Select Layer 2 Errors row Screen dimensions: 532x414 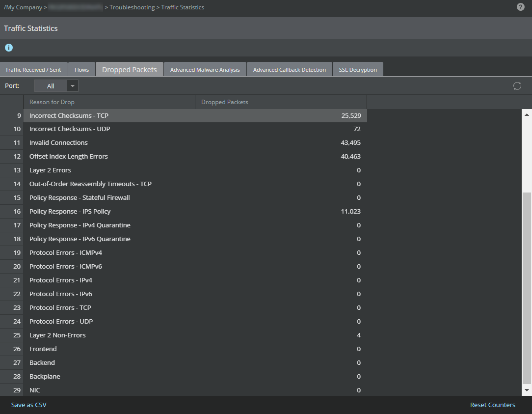click(x=184, y=170)
